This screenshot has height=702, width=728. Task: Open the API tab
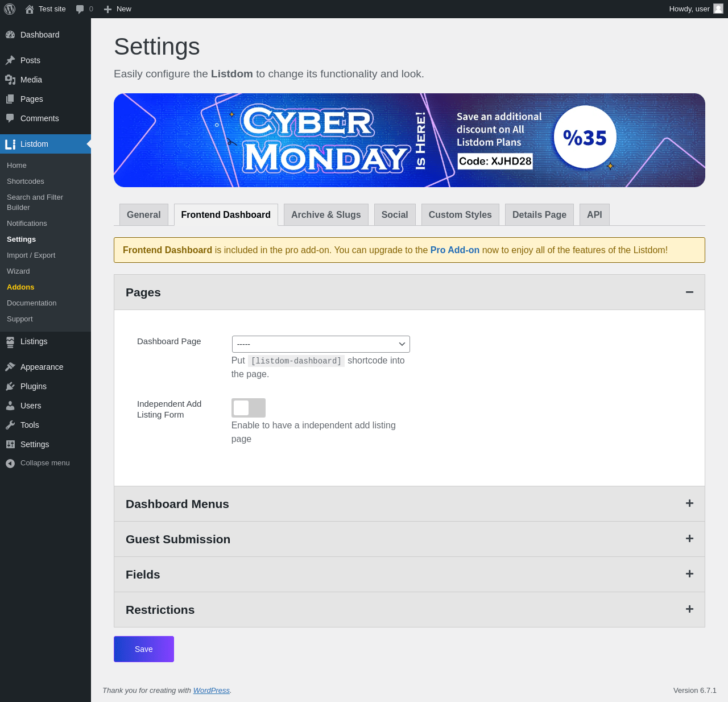pyautogui.click(x=594, y=214)
